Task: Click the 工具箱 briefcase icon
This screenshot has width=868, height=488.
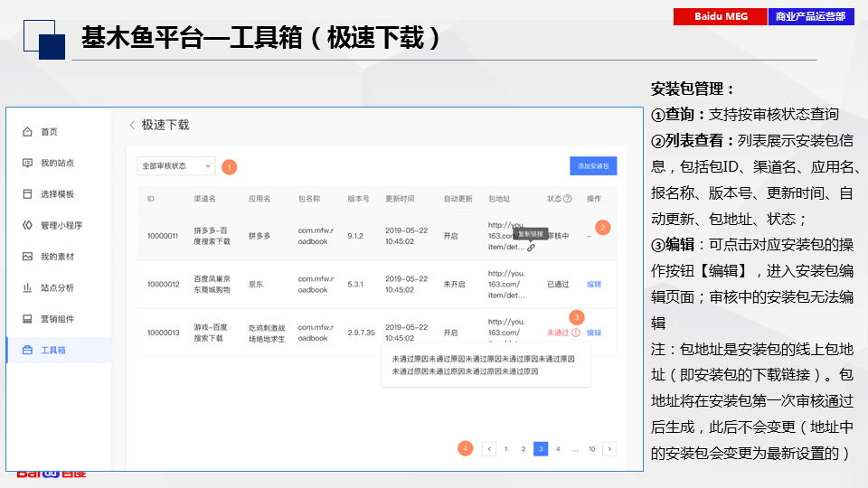Action: (x=27, y=351)
